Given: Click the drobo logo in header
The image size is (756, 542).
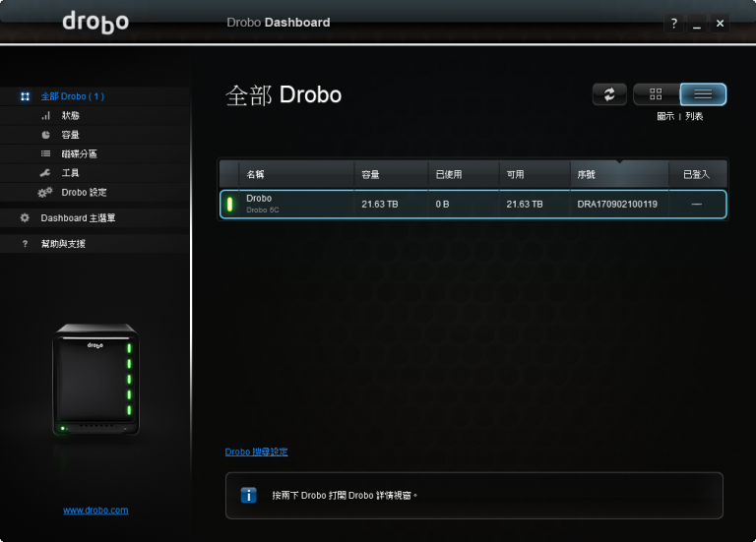Looking at the screenshot, I should (95, 23).
